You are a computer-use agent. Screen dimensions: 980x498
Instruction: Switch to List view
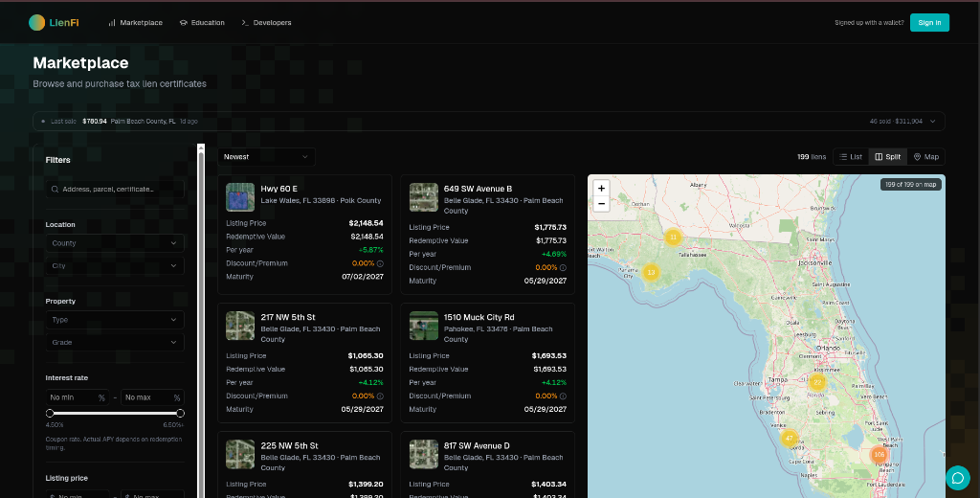(851, 157)
